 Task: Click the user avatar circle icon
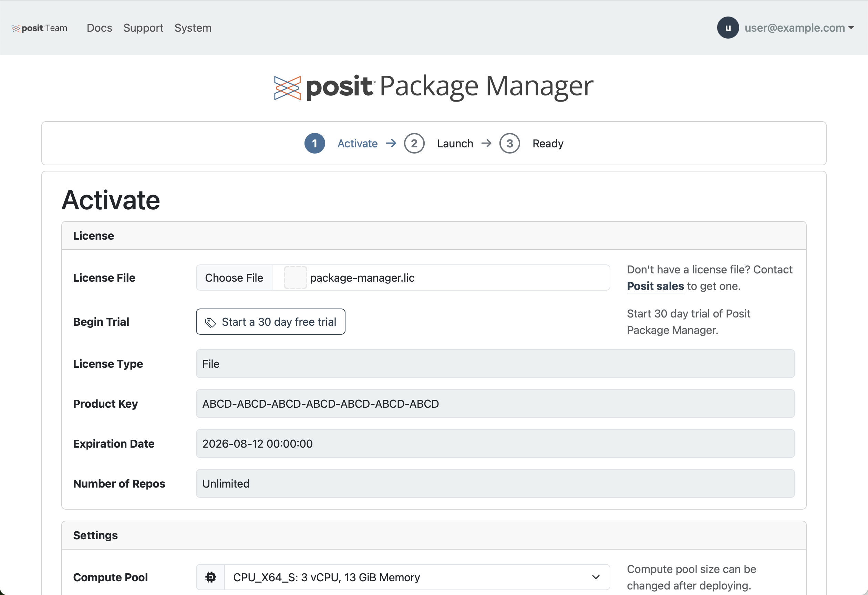click(727, 28)
